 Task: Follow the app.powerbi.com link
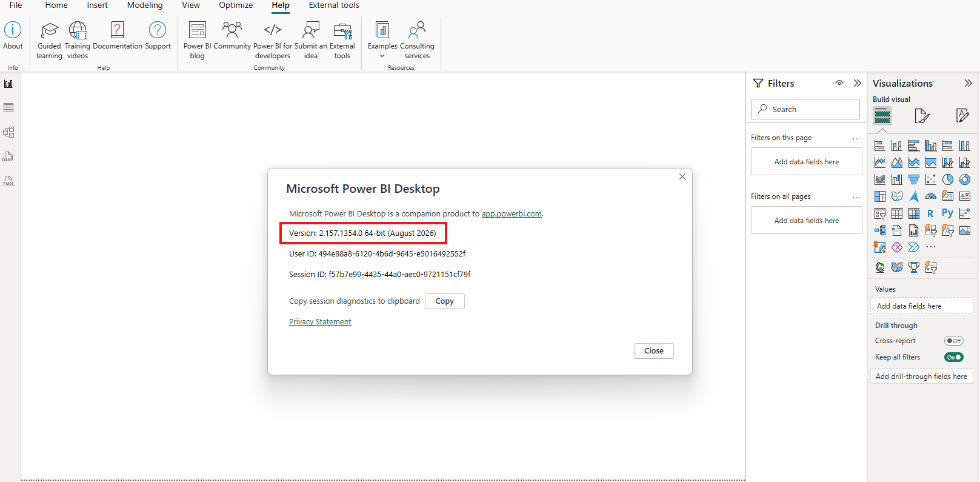pyautogui.click(x=512, y=214)
